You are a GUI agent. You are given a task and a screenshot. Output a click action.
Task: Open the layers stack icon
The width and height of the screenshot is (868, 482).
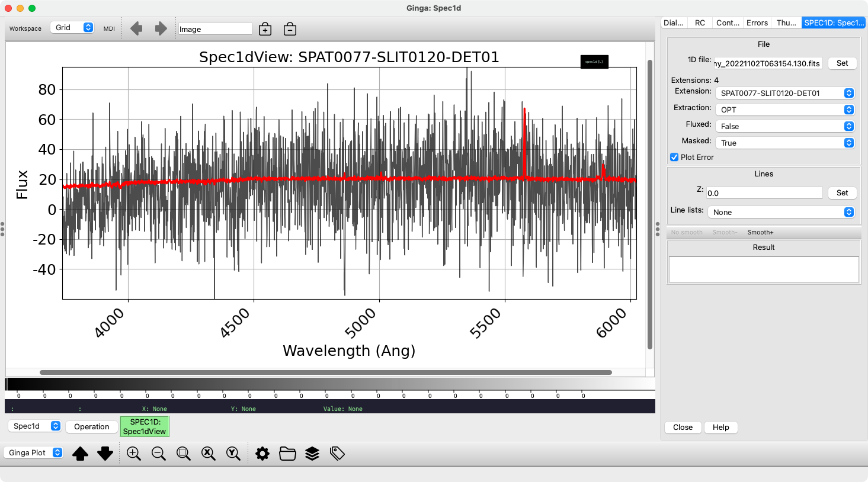point(312,454)
